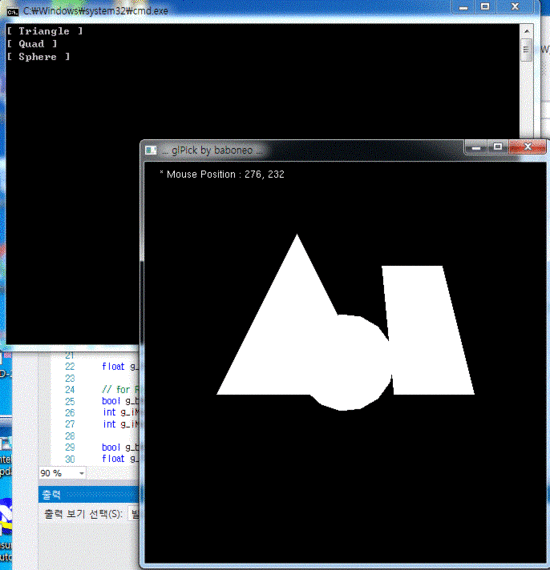Image resolution: width=550 pixels, height=570 pixels.
Task: Click the 출력 보기 선택(S): label
Action: point(83,514)
